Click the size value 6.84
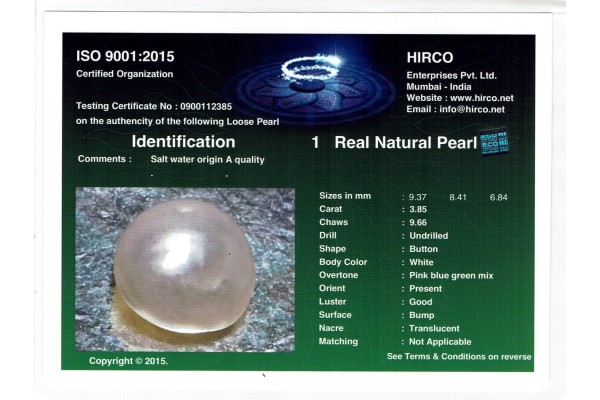Viewport: 600px width, 400px height. (x=499, y=198)
